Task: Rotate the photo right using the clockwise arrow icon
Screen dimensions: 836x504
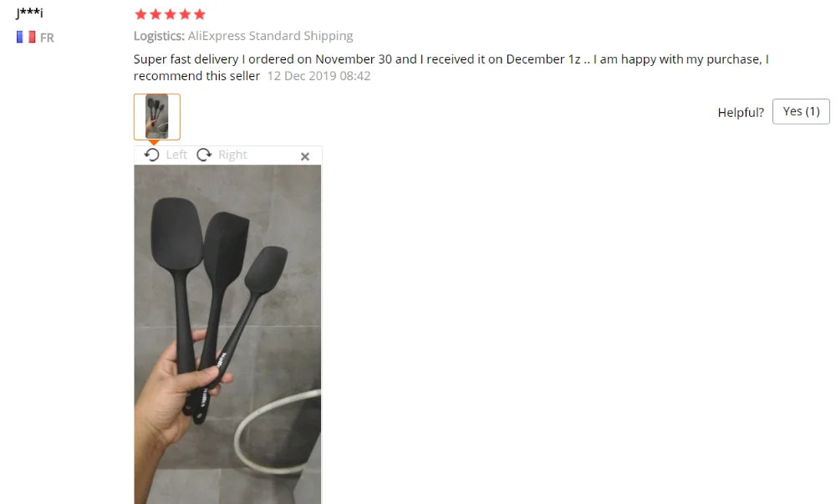Action: [x=204, y=155]
